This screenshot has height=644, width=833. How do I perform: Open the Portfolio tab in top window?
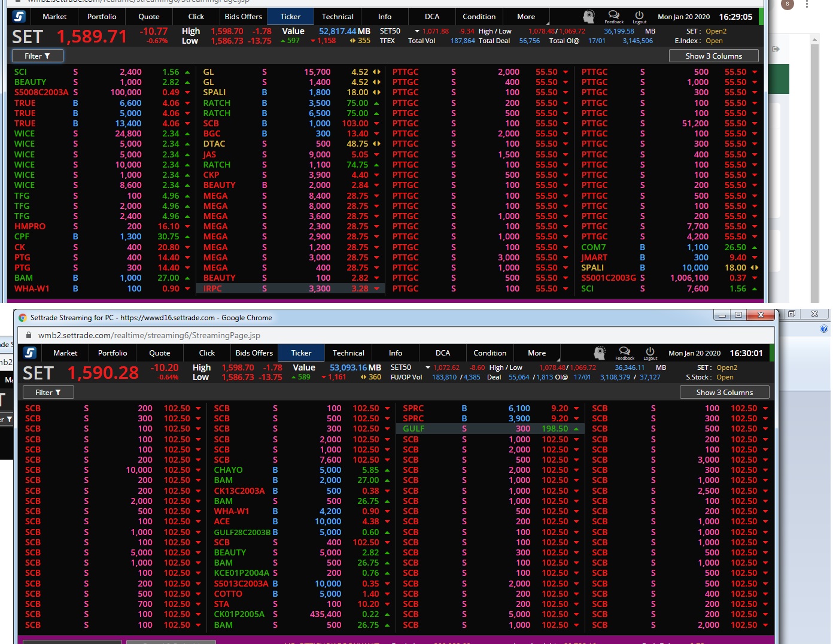pyautogui.click(x=102, y=17)
